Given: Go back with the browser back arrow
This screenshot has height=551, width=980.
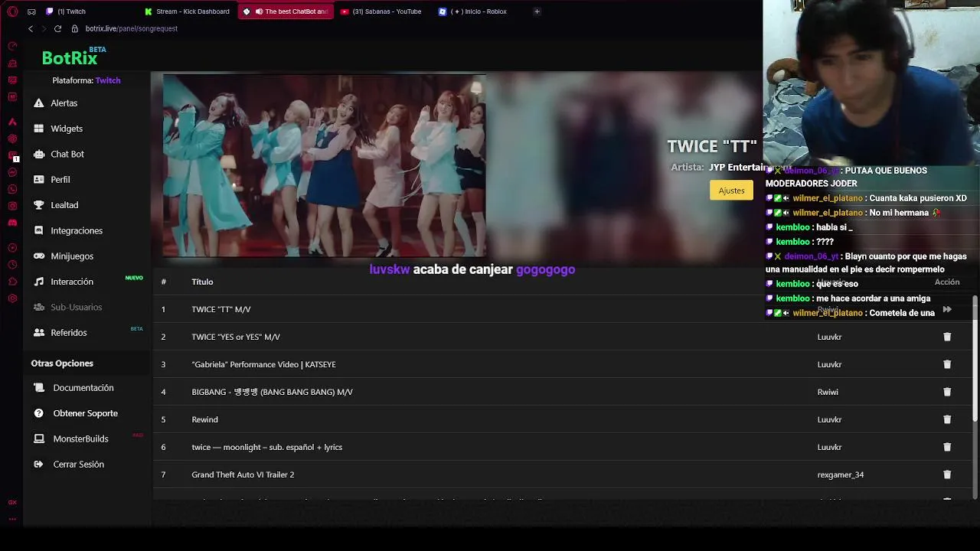Looking at the screenshot, I should [x=31, y=28].
